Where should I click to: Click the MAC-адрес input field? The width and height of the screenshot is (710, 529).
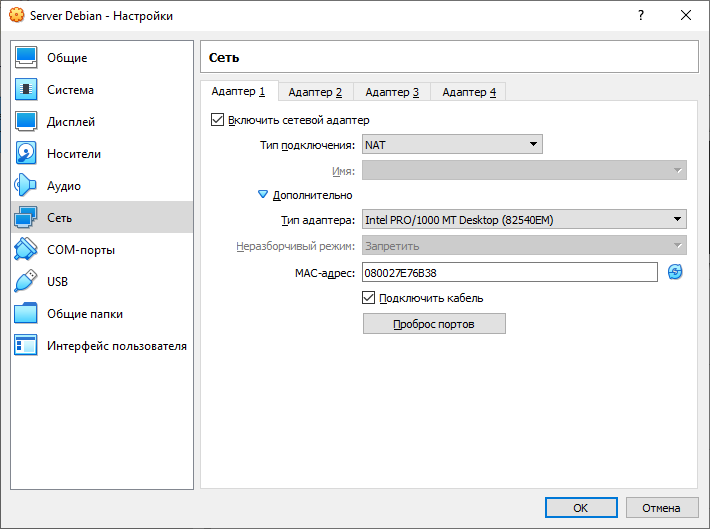[509, 272]
